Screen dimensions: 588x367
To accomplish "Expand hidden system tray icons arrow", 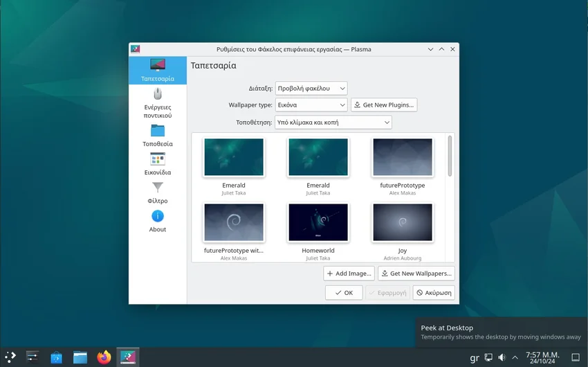I will (515, 357).
